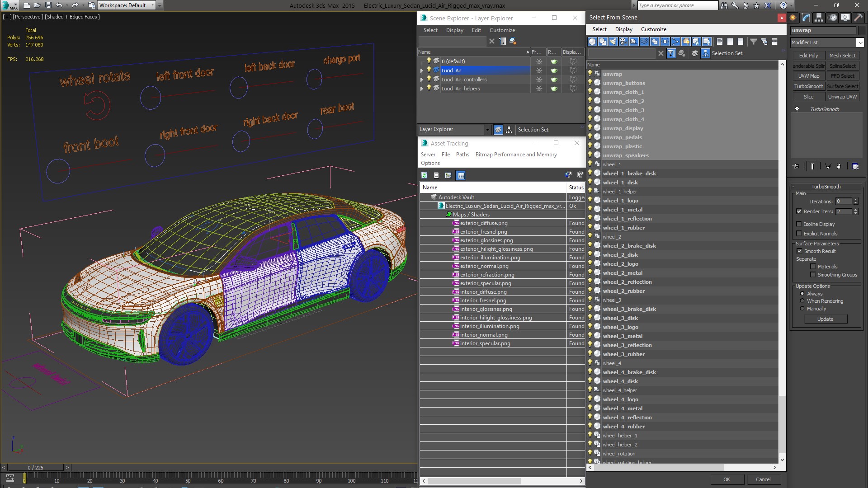868x488 pixels.
Task: Toggle Smooth Result checkbox
Action: tap(799, 251)
